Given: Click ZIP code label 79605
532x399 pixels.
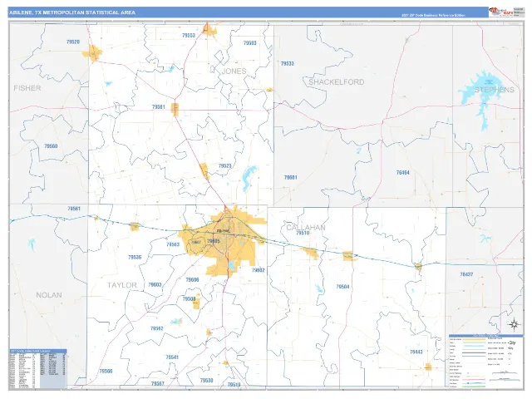Looking at the screenshot, I should point(214,241).
